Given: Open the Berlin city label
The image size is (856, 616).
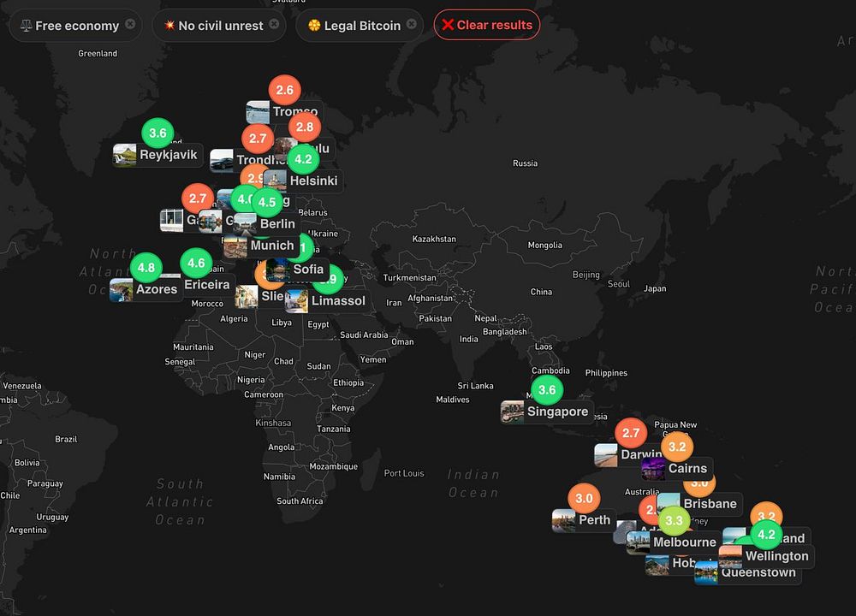Looking at the screenshot, I should pyautogui.click(x=277, y=224).
